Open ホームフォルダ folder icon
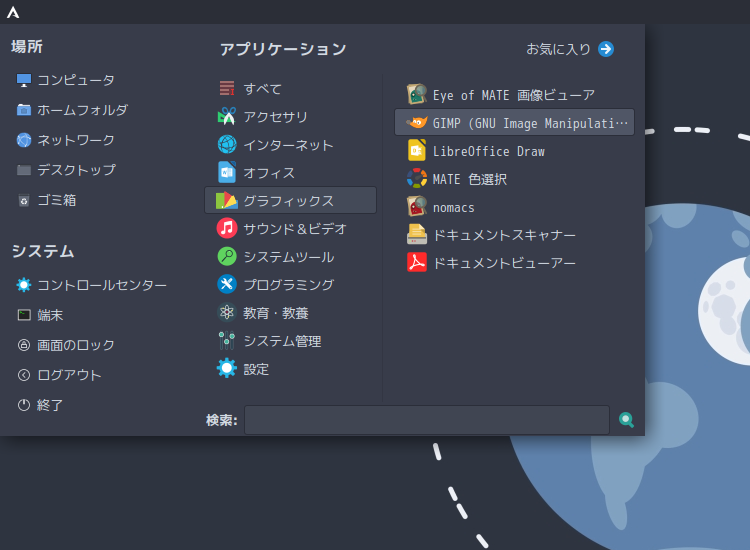750x550 pixels. 23,110
